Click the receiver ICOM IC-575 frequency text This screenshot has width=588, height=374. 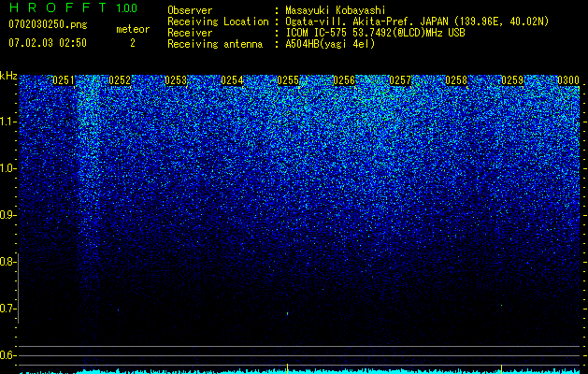pos(375,33)
